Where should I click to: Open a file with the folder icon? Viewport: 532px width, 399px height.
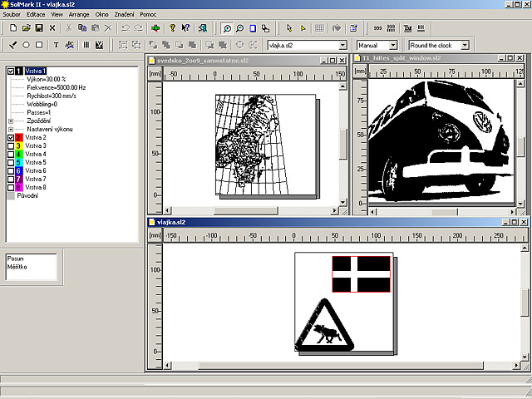[x=26, y=27]
